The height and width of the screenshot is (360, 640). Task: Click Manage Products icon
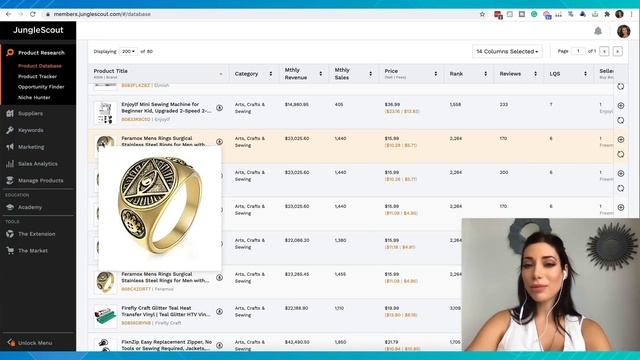pos(10,180)
